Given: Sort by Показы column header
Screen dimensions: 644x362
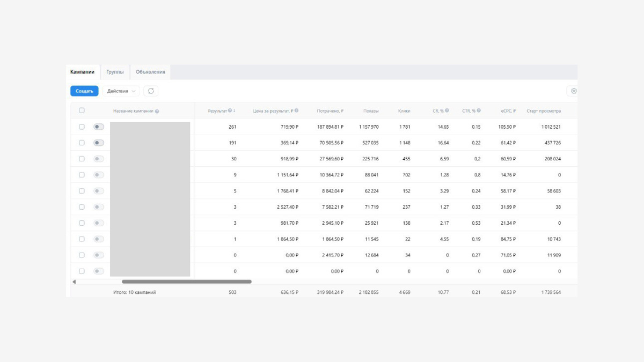Looking at the screenshot, I should (x=371, y=111).
